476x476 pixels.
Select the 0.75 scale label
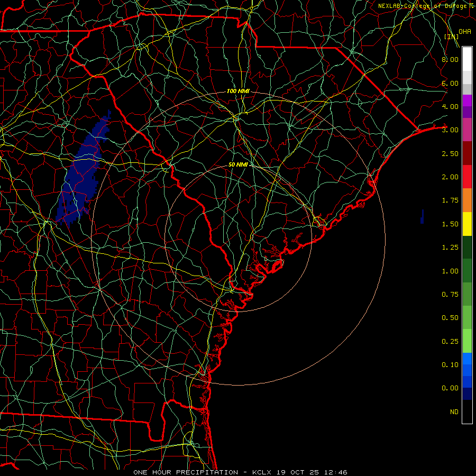(450, 295)
